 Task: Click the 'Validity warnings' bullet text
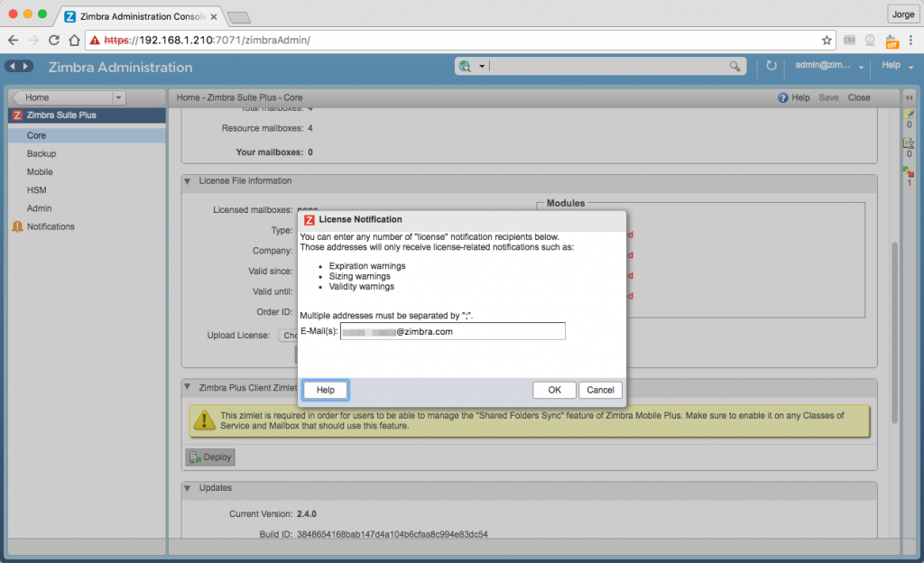tap(361, 287)
